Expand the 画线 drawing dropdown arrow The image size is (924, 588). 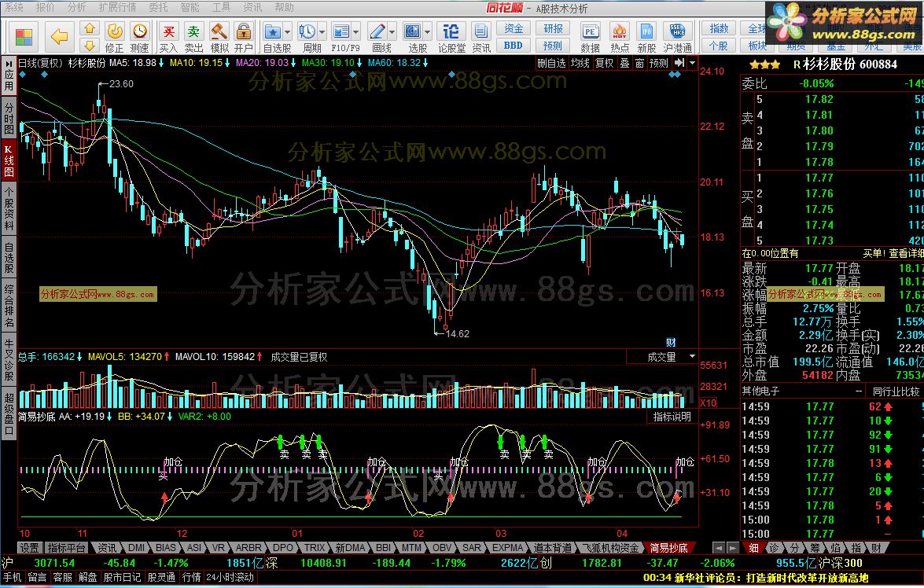(392, 31)
